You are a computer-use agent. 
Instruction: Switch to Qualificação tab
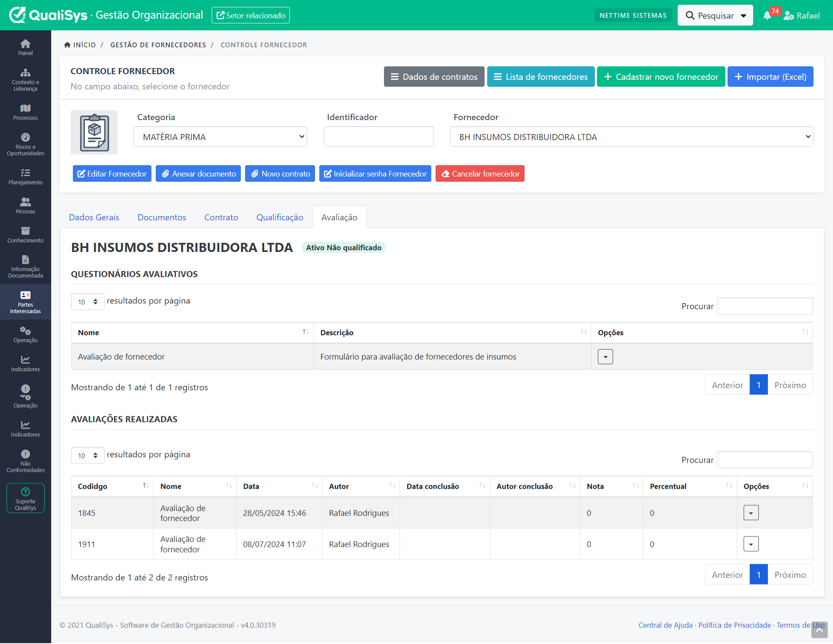point(280,217)
